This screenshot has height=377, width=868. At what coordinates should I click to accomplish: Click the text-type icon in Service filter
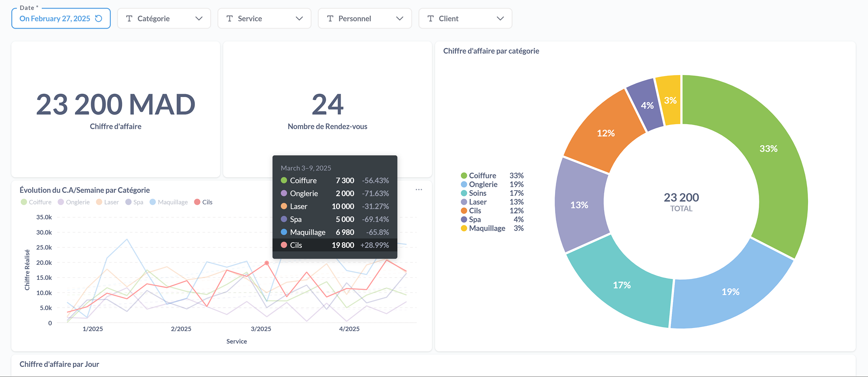(x=229, y=18)
